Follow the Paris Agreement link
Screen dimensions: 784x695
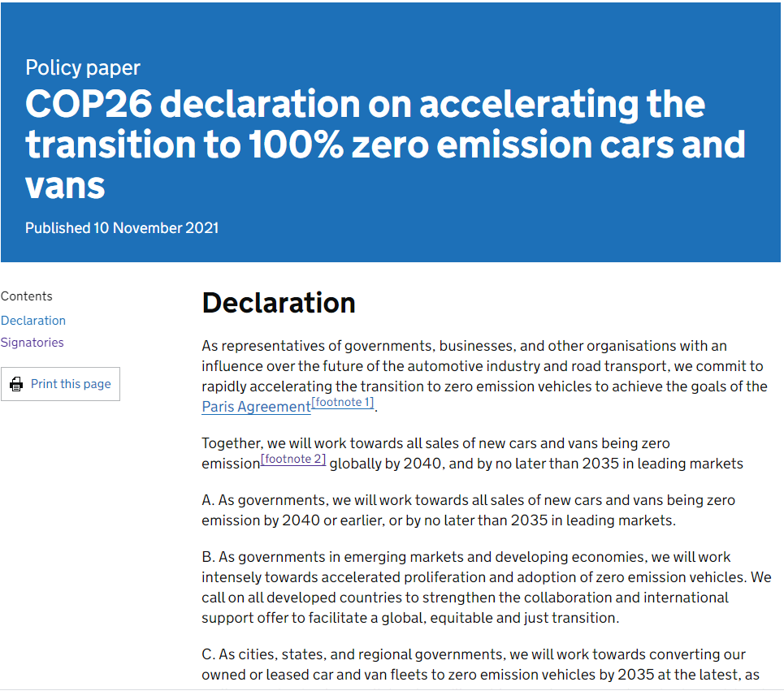tap(256, 407)
